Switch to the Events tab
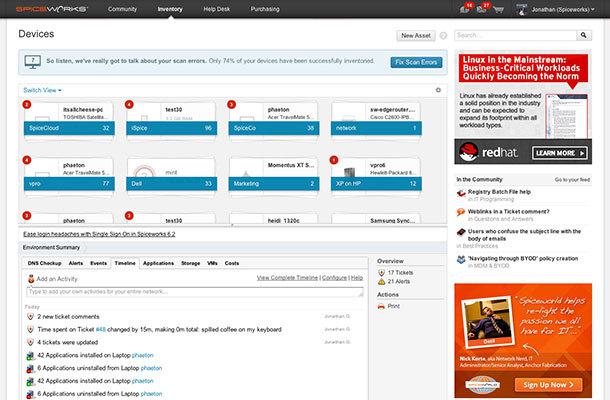 click(x=98, y=263)
